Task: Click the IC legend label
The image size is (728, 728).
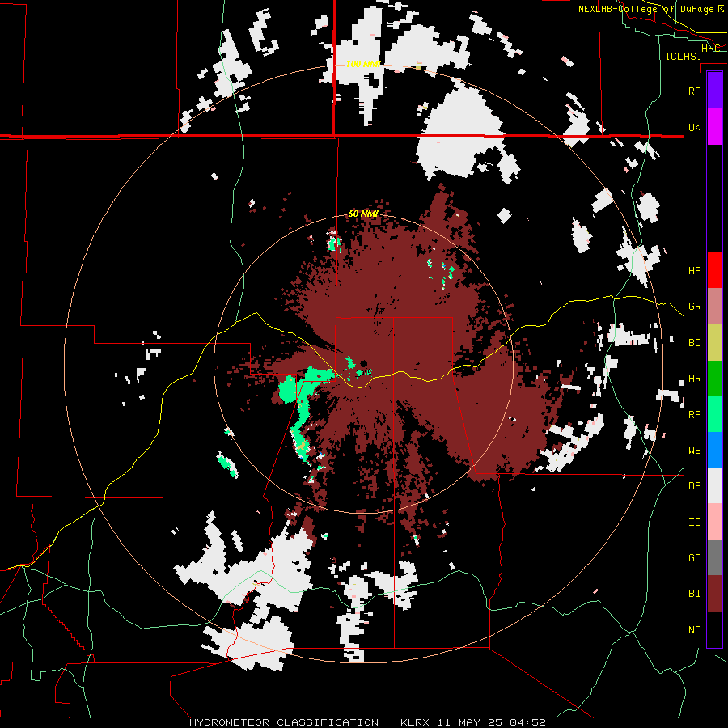Action: tap(694, 523)
